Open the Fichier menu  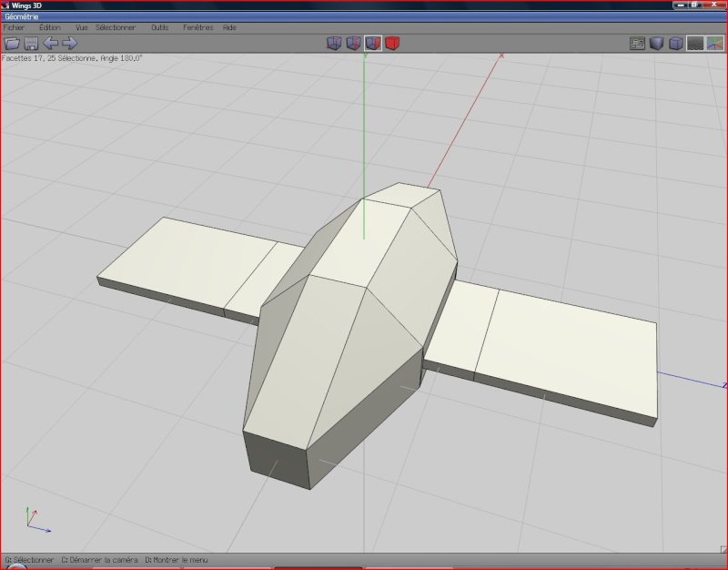14,27
